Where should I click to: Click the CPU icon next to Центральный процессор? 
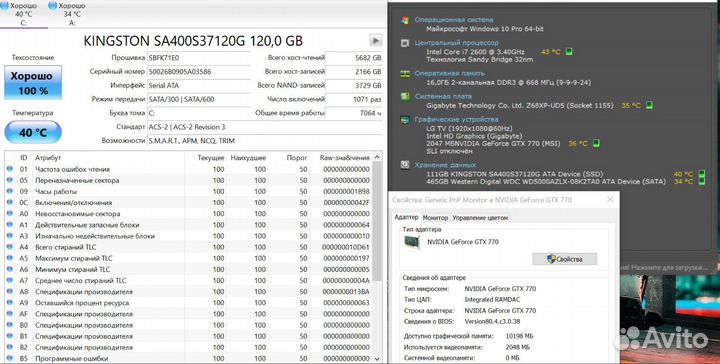coord(405,43)
